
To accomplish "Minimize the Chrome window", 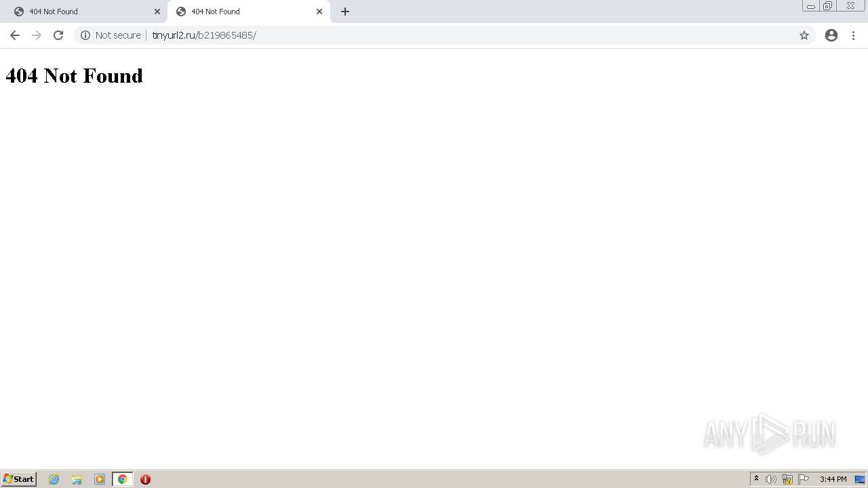I will pos(811,6).
